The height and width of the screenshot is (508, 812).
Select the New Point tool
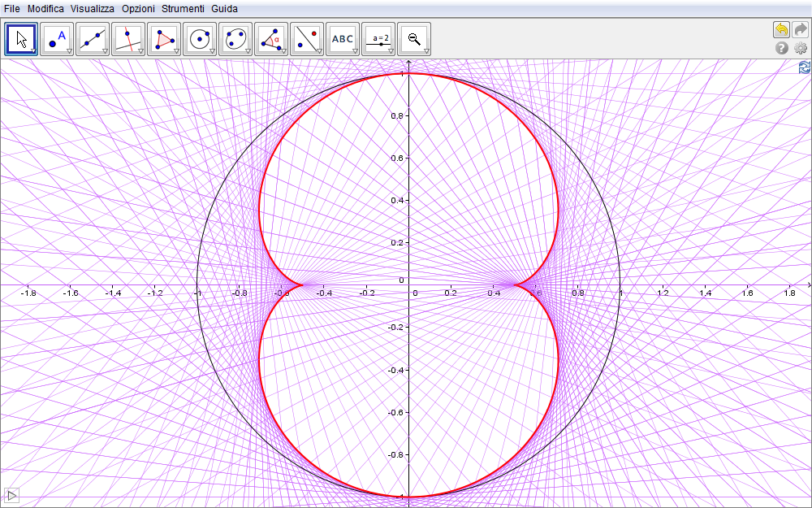coord(58,38)
